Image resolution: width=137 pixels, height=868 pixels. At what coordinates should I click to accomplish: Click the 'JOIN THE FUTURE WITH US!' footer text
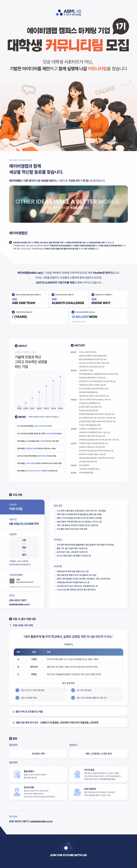tap(68, 855)
